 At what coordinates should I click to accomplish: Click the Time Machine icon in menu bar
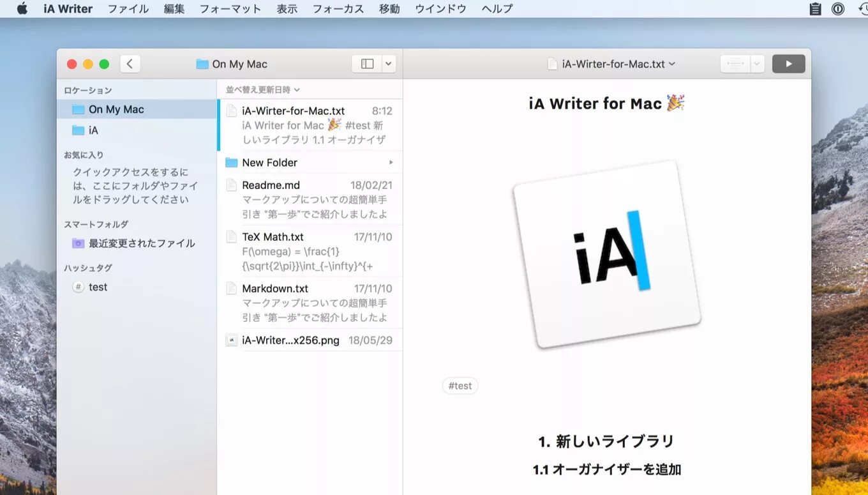[x=862, y=9]
